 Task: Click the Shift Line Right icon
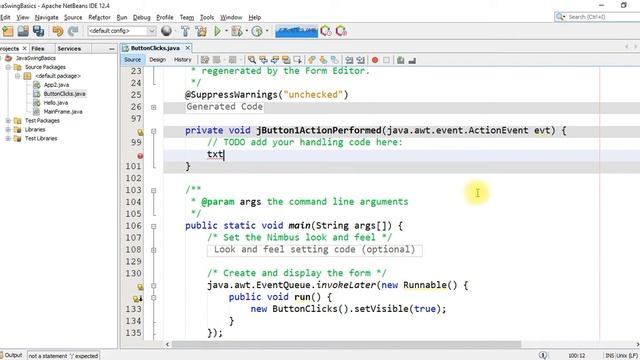coord(360,60)
